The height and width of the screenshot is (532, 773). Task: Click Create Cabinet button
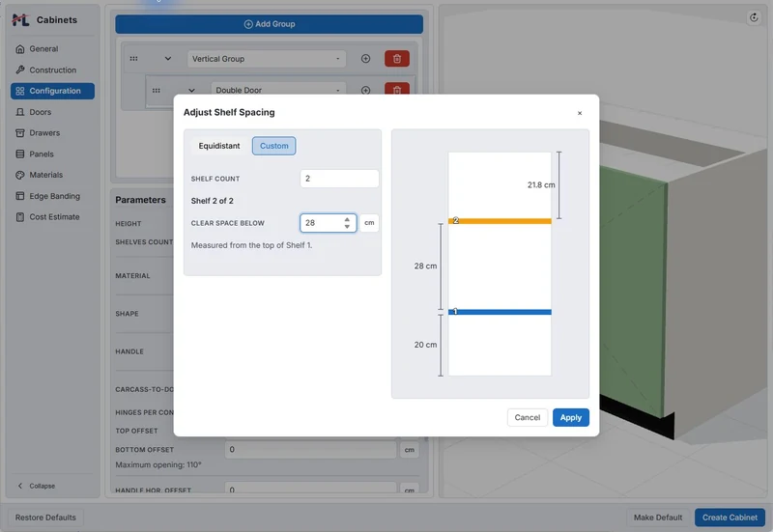pos(730,518)
